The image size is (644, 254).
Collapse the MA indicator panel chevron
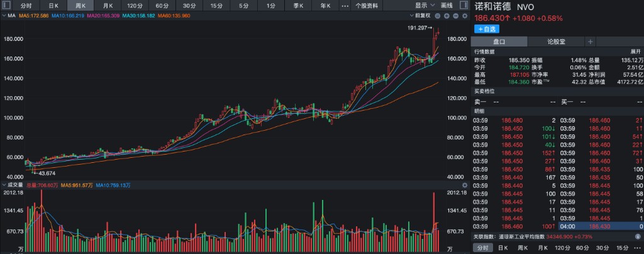point(3,14)
